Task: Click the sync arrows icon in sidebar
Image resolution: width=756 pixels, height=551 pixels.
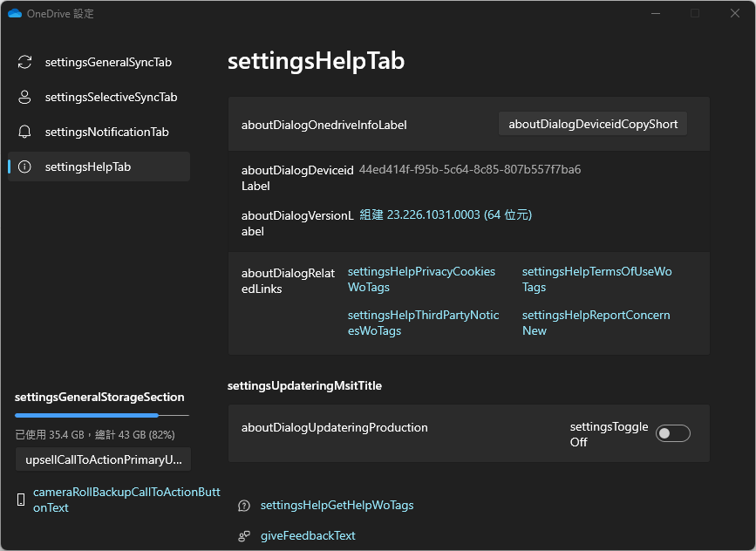Action: 24,63
